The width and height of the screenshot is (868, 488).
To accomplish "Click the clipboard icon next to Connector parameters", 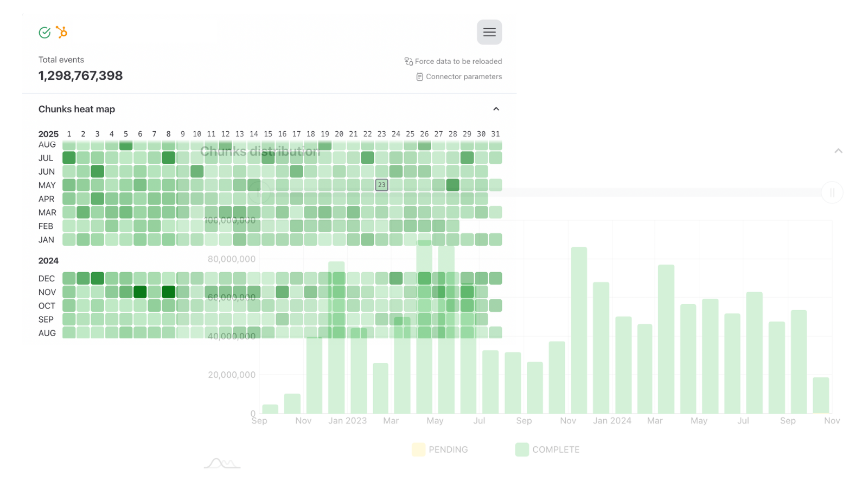I will (x=419, y=76).
